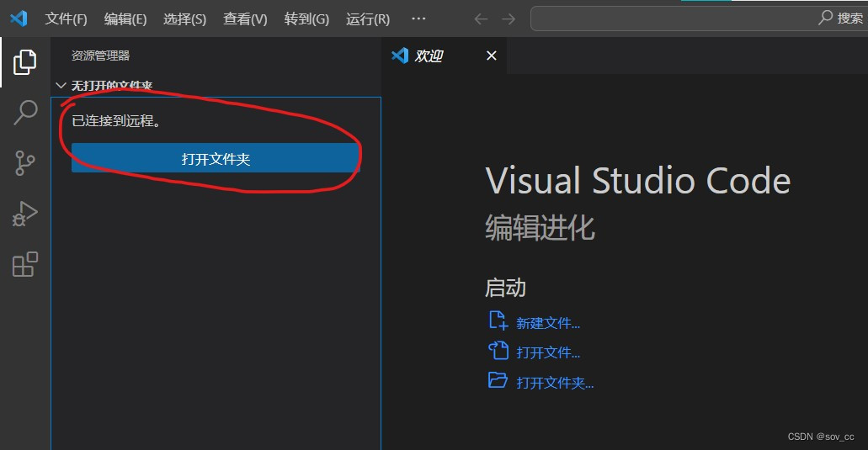Open the 选择(S) menu
This screenshot has height=450, width=868.
point(184,19)
